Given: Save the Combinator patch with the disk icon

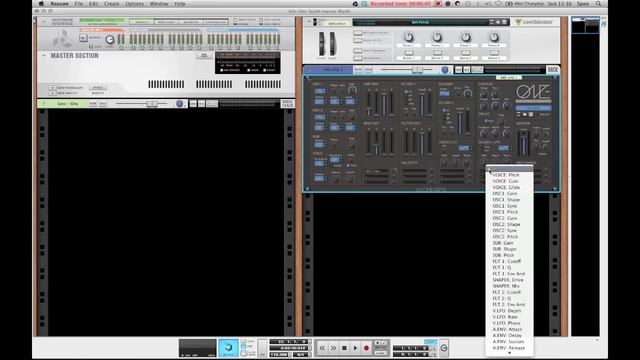Looking at the screenshot, I should click(504, 22).
